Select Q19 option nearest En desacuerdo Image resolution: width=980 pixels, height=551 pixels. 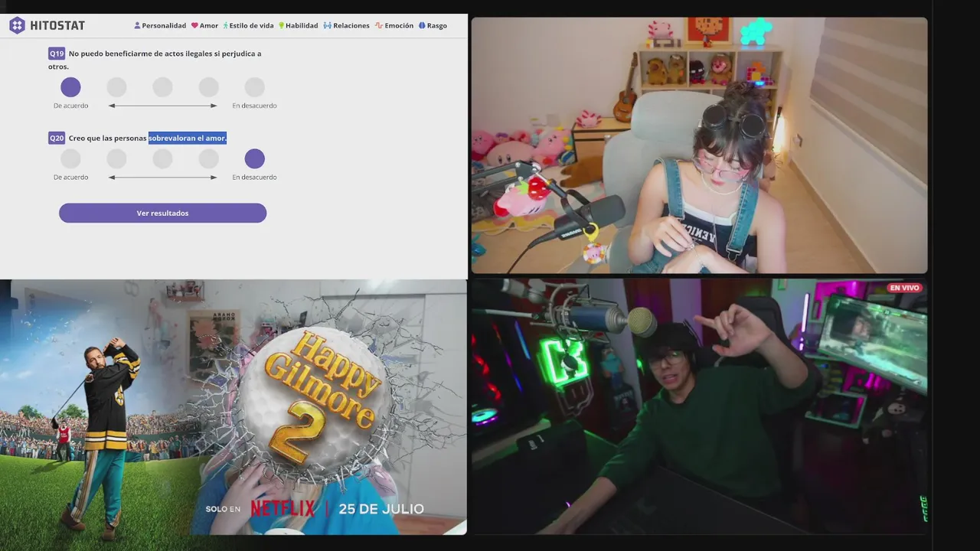254,87
